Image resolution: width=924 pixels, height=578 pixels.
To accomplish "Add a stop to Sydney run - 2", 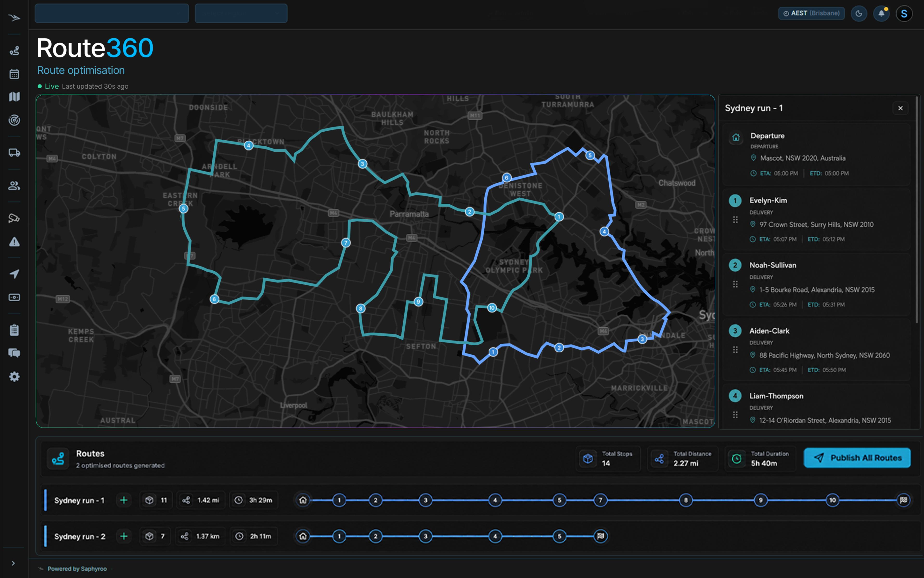I will 124,536.
